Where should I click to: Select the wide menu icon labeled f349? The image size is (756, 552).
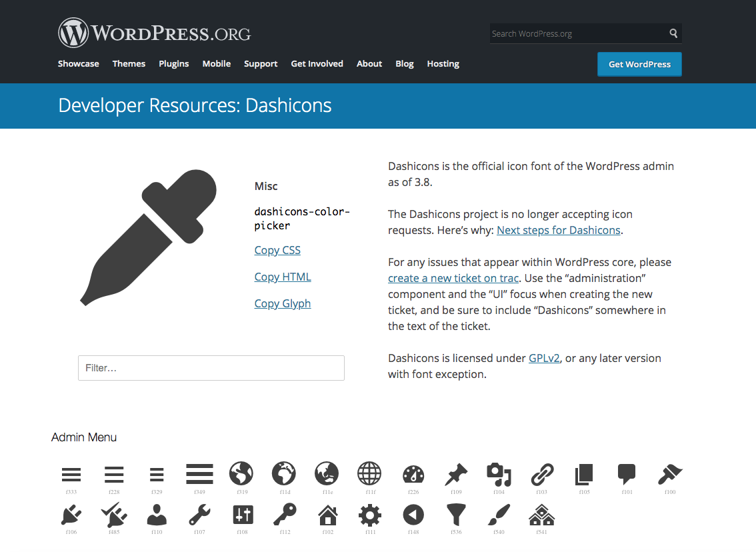(x=199, y=474)
